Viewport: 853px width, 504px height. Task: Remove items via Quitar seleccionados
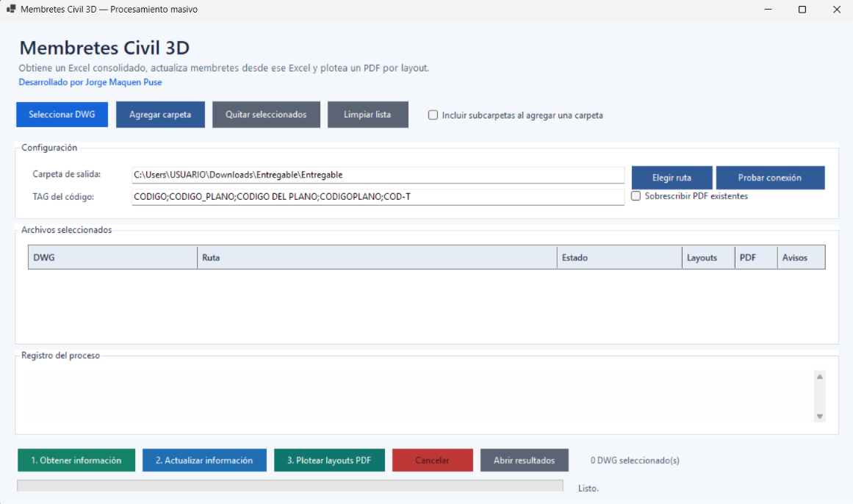tap(266, 115)
